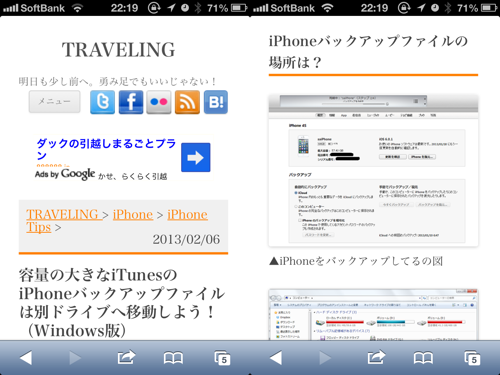Tap caption ▲iPhoneをバックアップしてるの図
The width and height of the screenshot is (500, 375).
click(356, 261)
